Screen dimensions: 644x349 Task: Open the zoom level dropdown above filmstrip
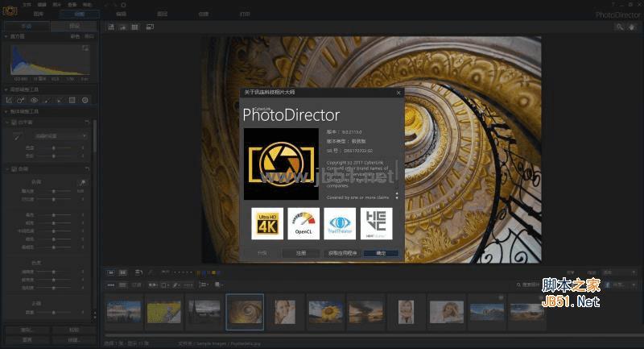coord(620,272)
